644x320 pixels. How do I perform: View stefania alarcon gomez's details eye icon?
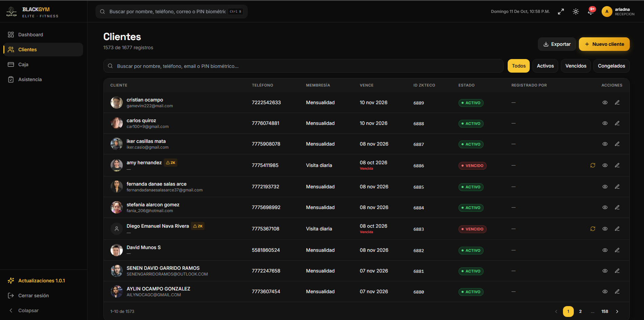coord(605,207)
